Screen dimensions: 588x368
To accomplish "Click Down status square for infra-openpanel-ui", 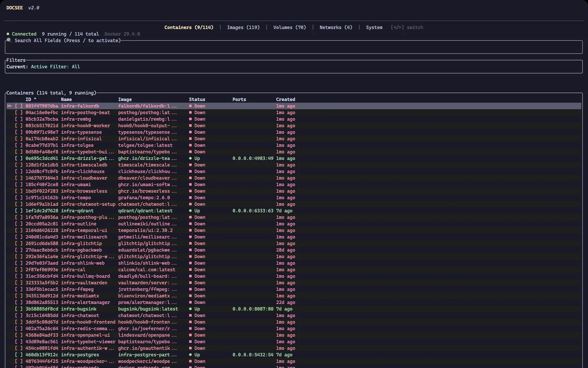I will tap(190, 335).
